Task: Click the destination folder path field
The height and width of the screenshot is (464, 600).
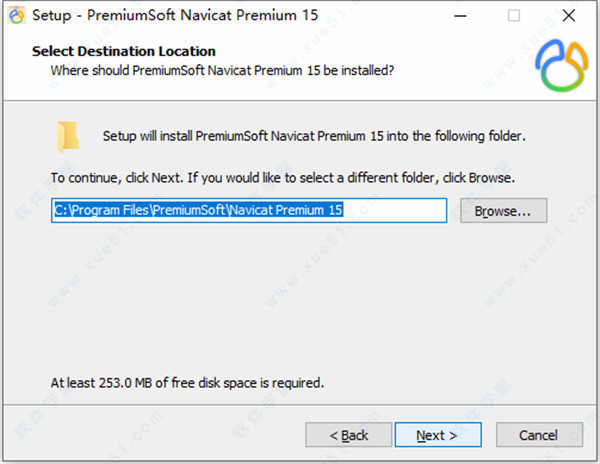Action: 249,210
